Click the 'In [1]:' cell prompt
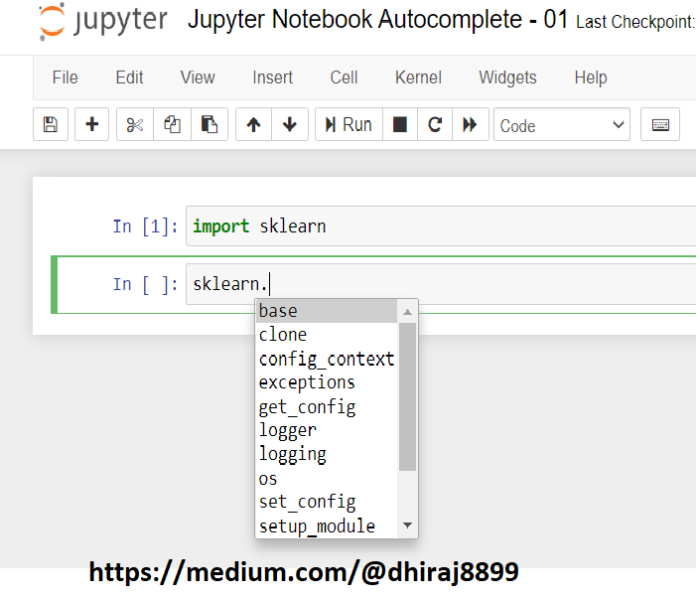Viewport: 700px width, 602px height. click(x=145, y=226)
